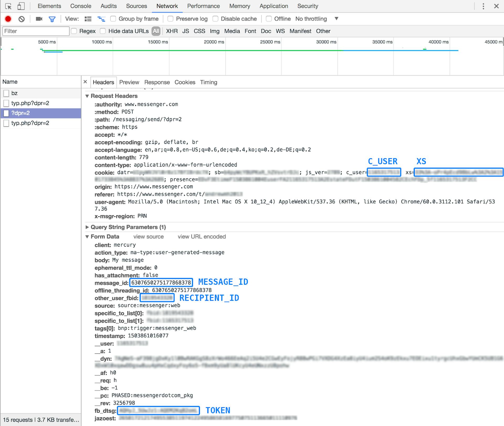
Task: Open the DevTools three-dot menu
Action: coord(483,6)
